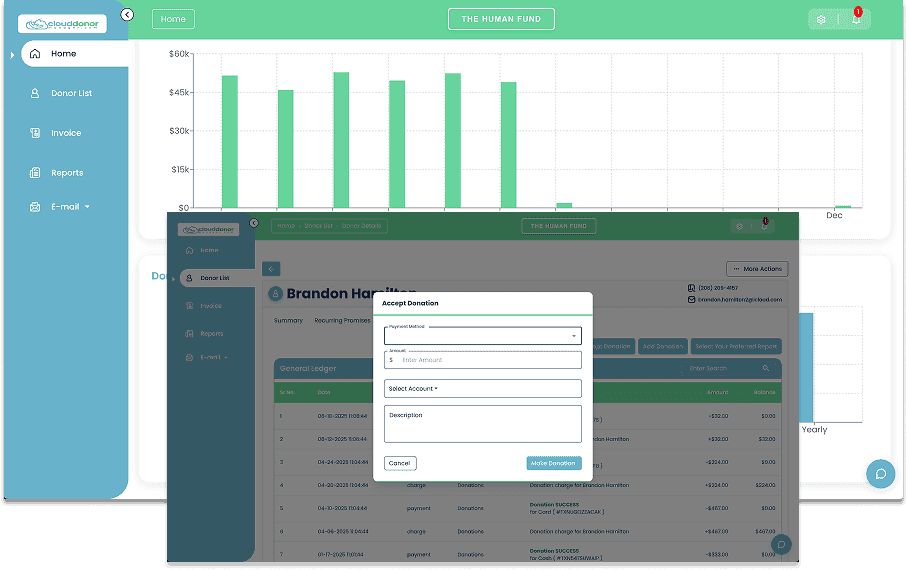Select Donor List in the Donor Details sidebar

coord(215,278)
